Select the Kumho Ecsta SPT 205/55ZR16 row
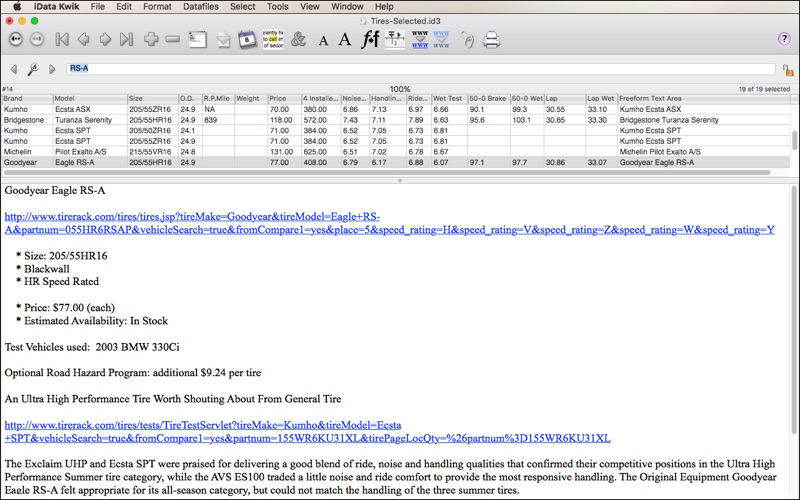Screen dimensions: 800x500 (x=396, y=141)
